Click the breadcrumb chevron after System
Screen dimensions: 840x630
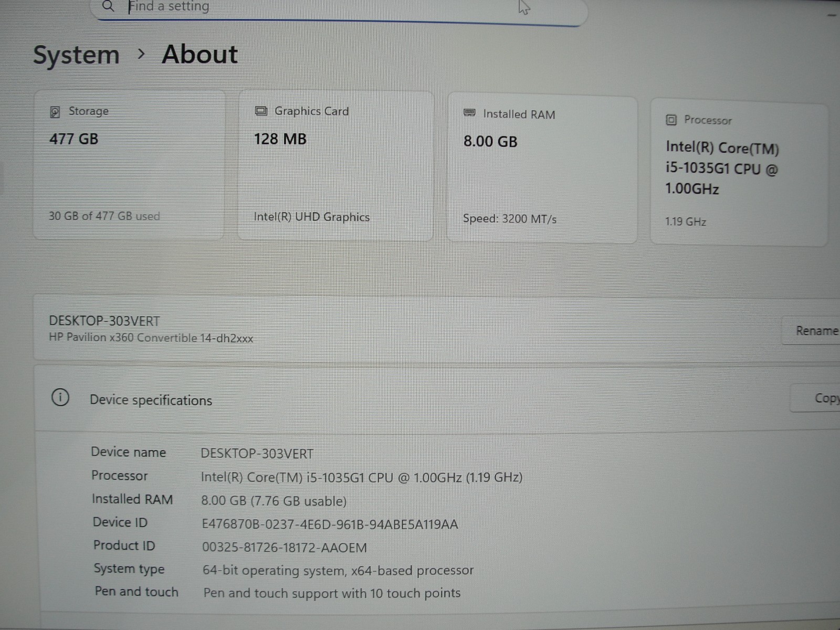(141, 54)
